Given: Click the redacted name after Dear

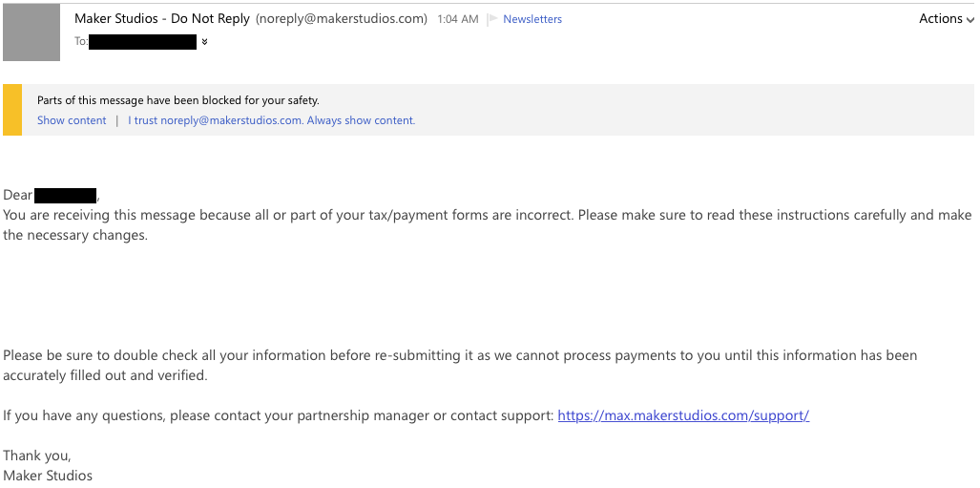Looking at the screenshot, I should [x=65, y=195].
